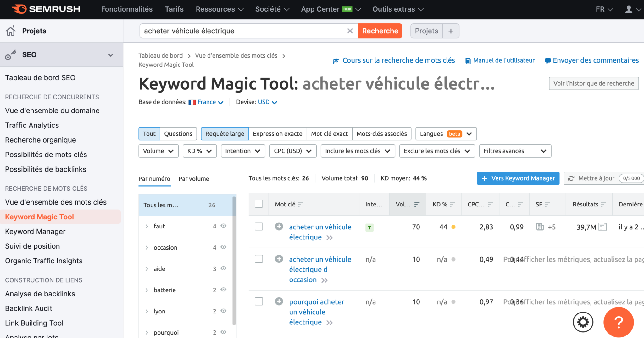The image size is (644, 338).
Task: Open the settings gear button
Action: pos(583,322)
